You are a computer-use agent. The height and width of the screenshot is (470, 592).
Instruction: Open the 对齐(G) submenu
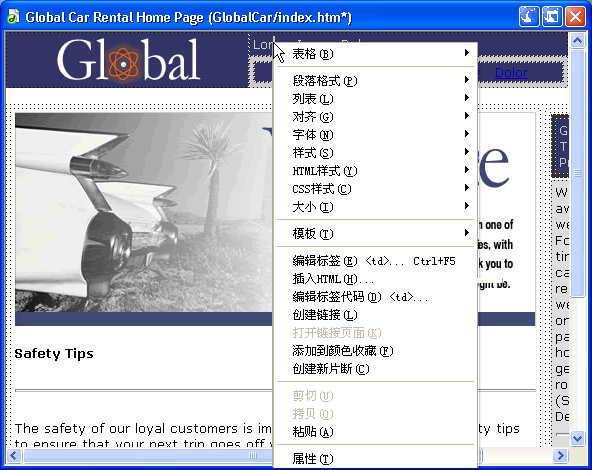coord(375,117)
